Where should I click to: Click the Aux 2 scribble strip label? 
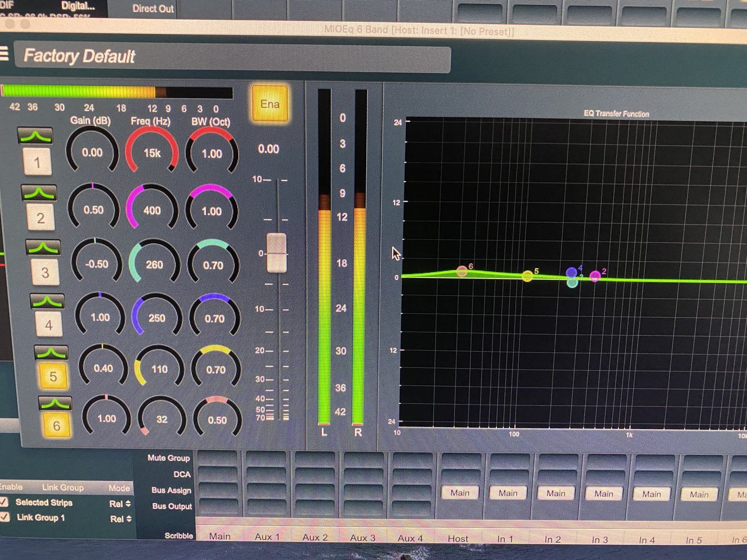(315, 538)
